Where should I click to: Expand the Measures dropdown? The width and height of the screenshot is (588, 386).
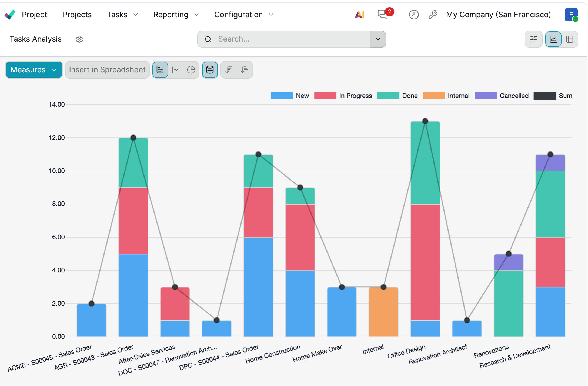pos(34,70)
